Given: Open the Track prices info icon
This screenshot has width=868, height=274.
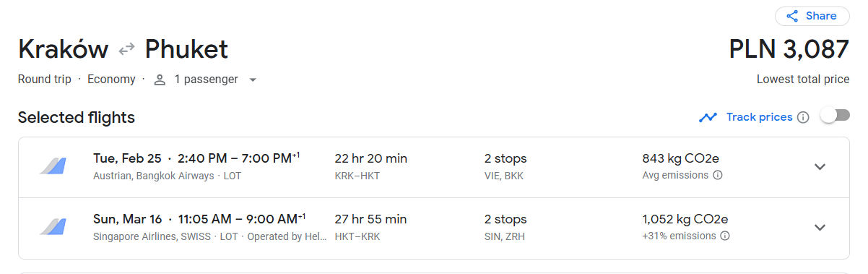Looking at the screenshot, I should 803,117.
